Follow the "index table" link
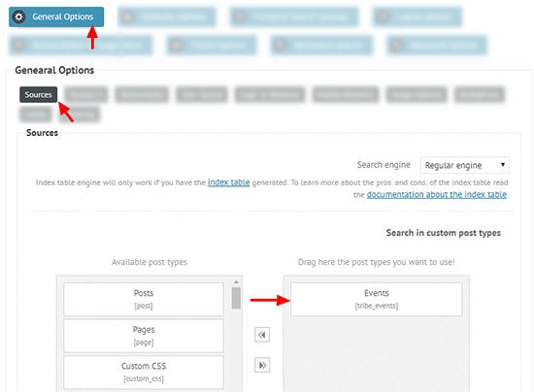The width and height of the screenshot is (534, 392). pyautogui.click(x=228, y=182)
